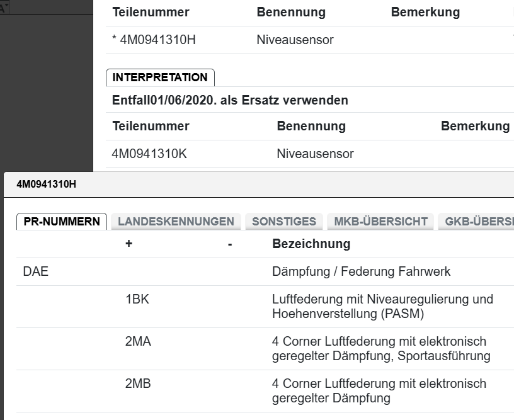This screenshot has height=420, width=514.
Task: Click the Sportausführung 4 Corner Luftfederung description
Action: (x=380, y=348)
